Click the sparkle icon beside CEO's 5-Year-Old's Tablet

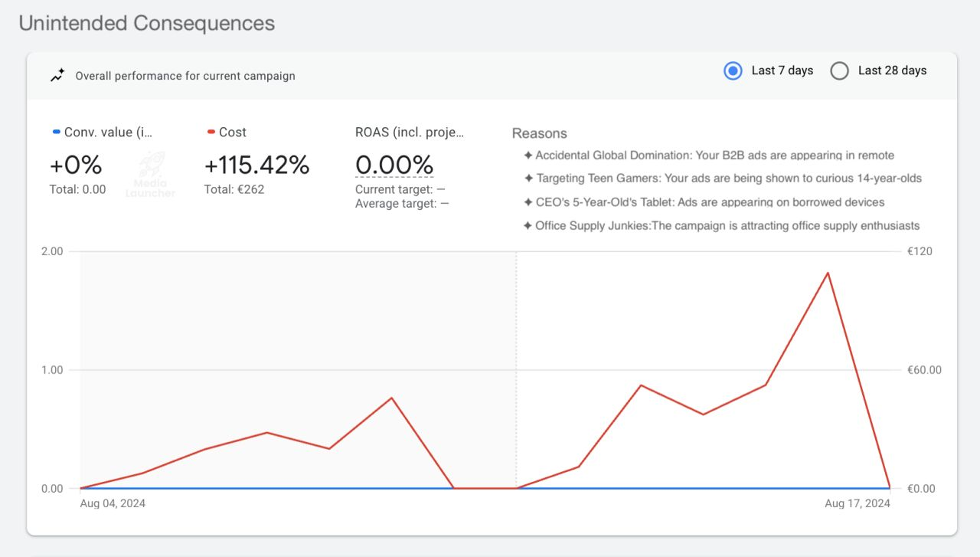coord(528,202)
